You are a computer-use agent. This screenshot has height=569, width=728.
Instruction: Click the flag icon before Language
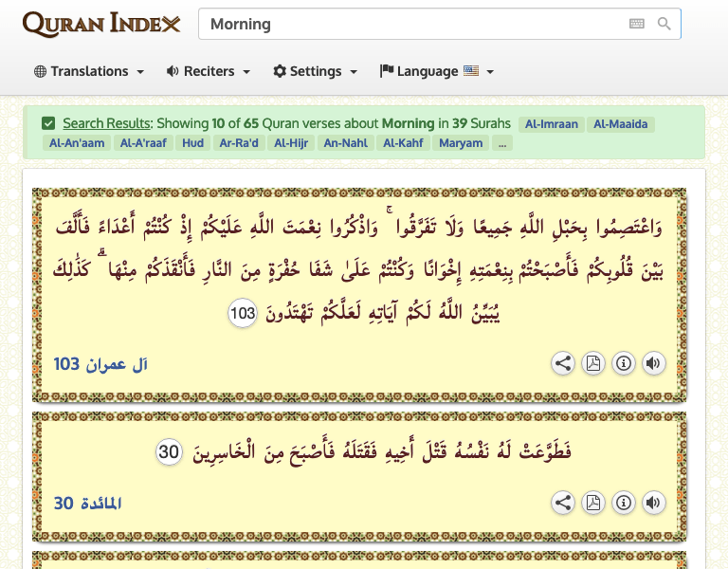click(x=387, y=71)
